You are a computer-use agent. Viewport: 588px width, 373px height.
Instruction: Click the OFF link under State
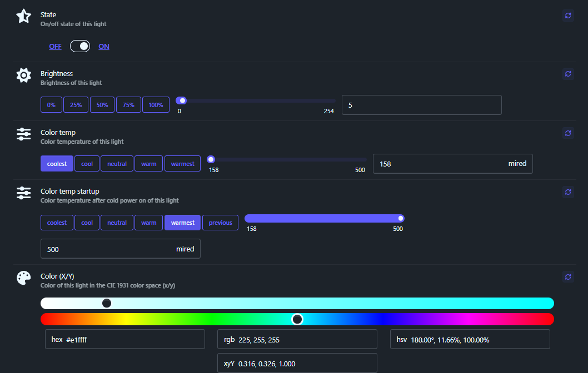(55, 46)
